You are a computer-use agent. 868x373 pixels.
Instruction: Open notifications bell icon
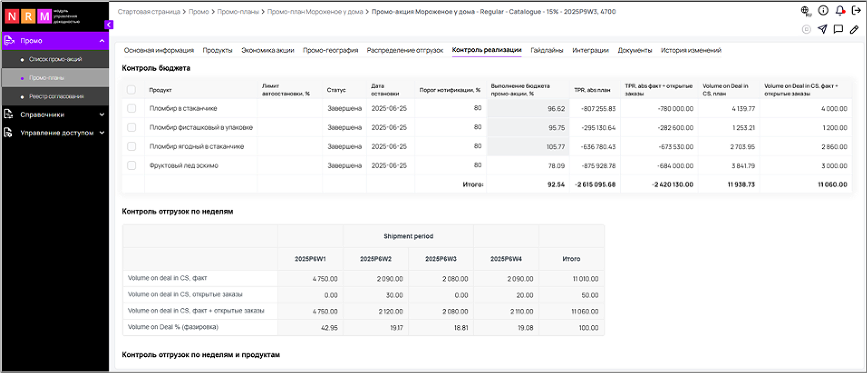tap(840, 10)
